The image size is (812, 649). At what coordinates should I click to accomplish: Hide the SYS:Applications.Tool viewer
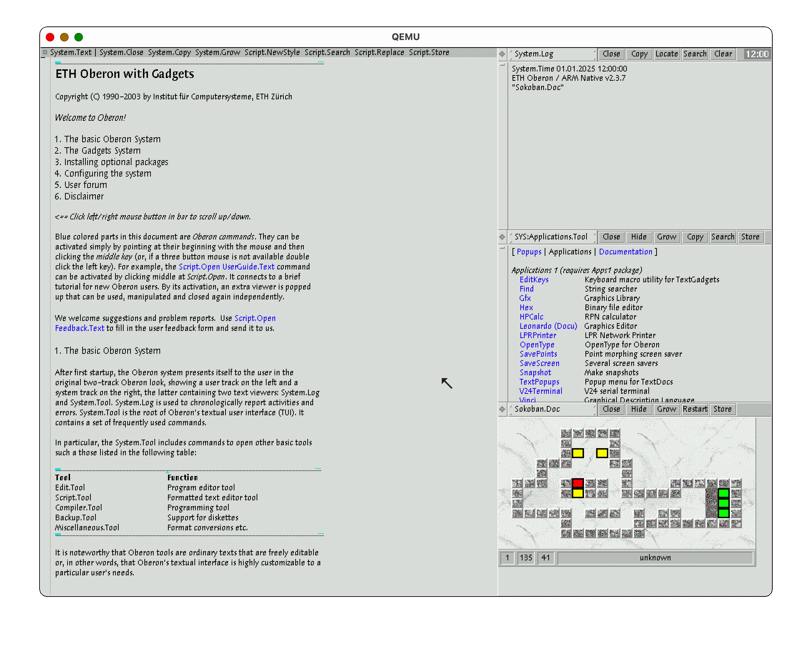(x=639, y=237)
